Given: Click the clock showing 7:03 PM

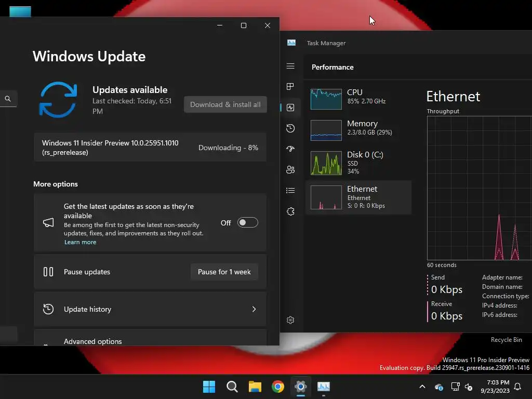Looking at the screenshot, I should coord(498,382).
